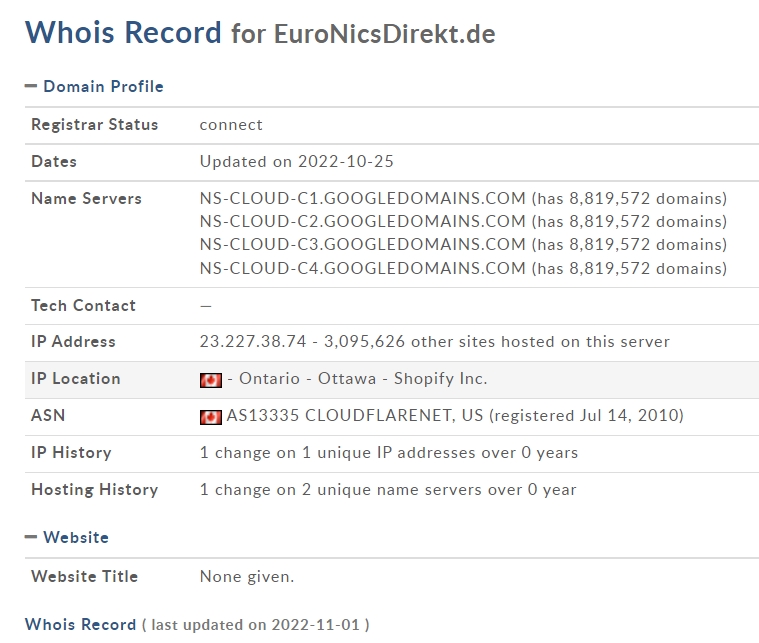Click the 'Website Title' row label
This screenshot has width=759, height=643.
tap(85, 576)
